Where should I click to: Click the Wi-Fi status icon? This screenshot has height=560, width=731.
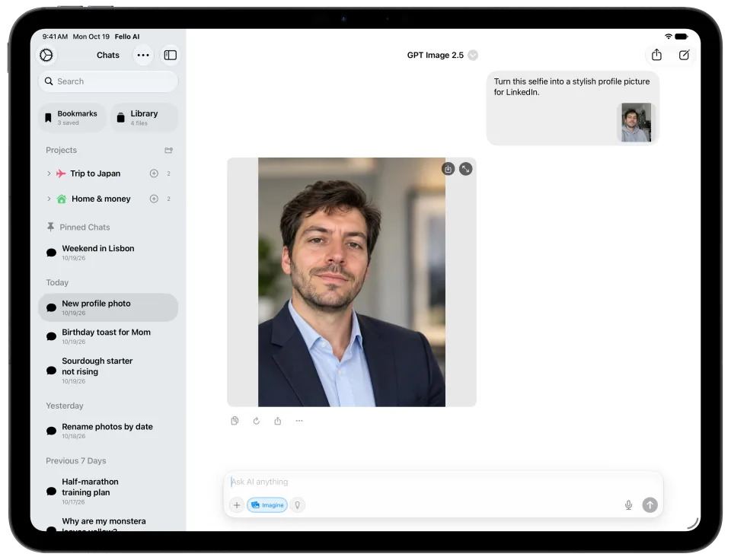point(669,37)
